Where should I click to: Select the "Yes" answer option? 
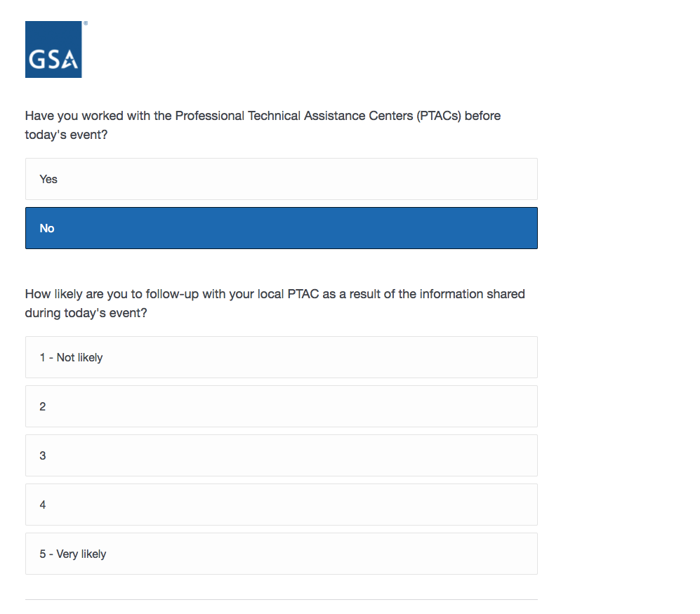pyautogui.click(x=281, y=179)
